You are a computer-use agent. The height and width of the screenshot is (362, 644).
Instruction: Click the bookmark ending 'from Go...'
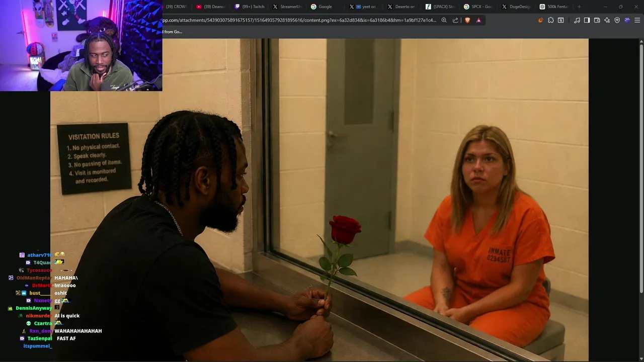173,32
